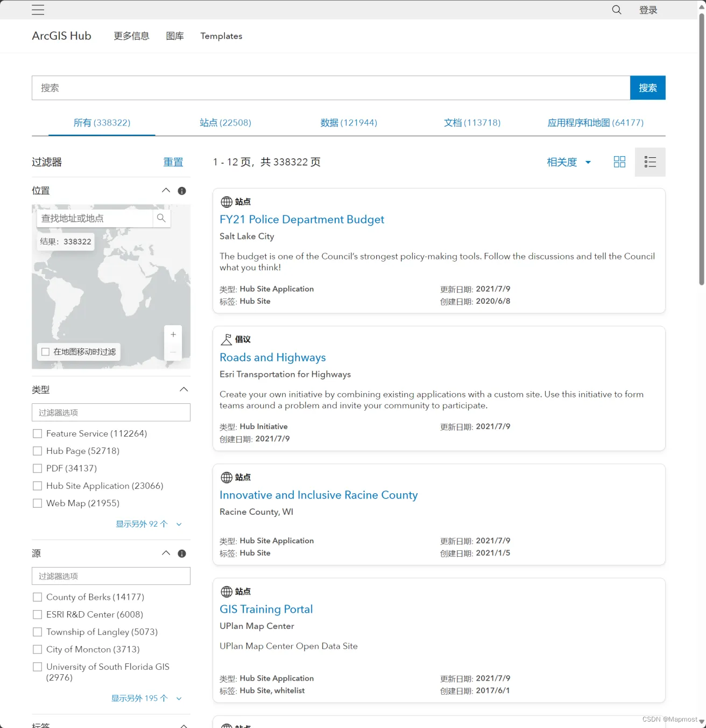Enable 在地图移动时过滤 checkbox
The height and width of the screenshot is (728, 706).
tap(46, 352)
